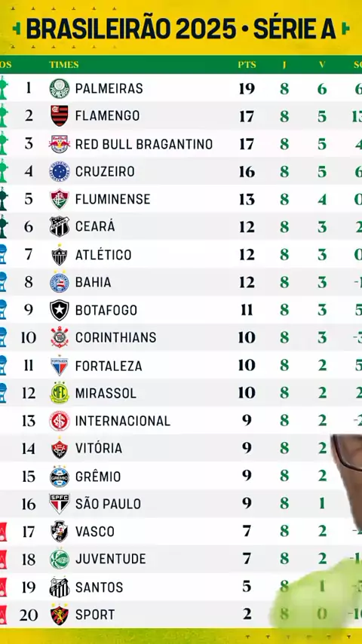
Task: Select the J column header
Action: pos(284,65)
